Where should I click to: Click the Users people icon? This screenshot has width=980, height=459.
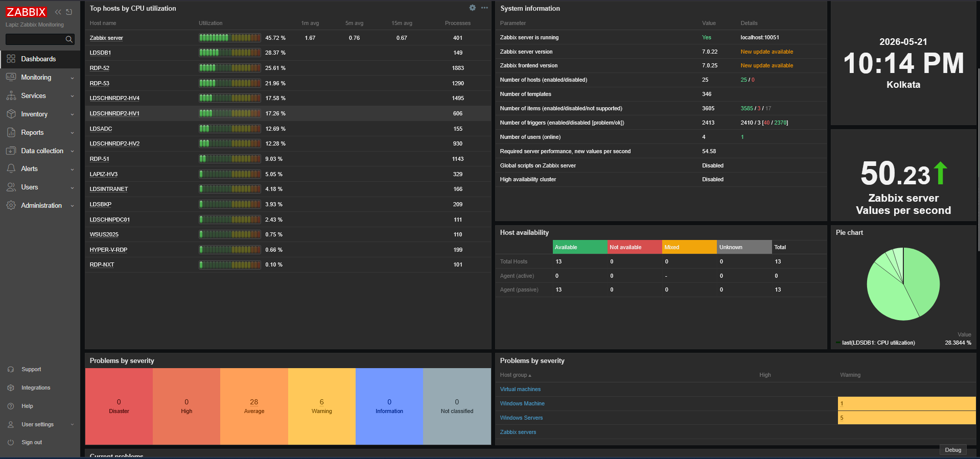pos(11,187)
